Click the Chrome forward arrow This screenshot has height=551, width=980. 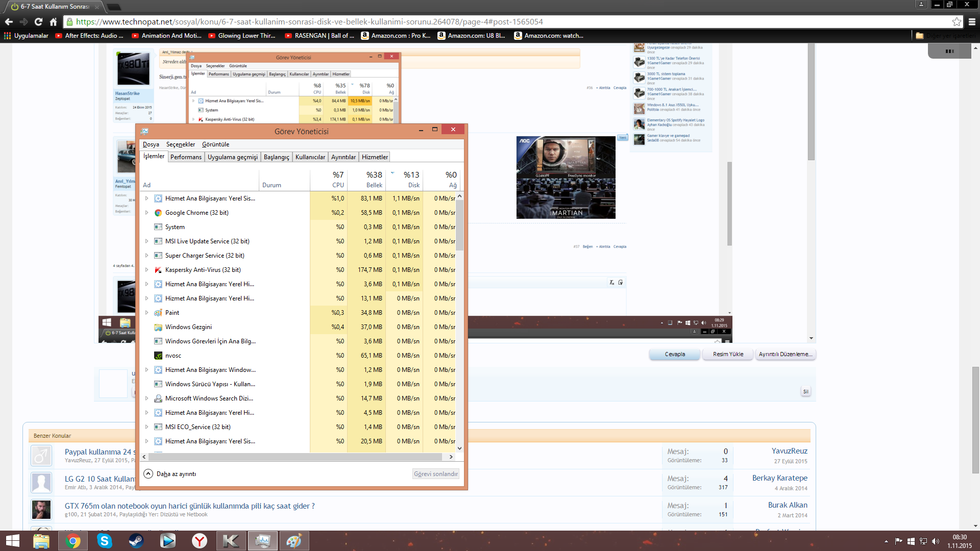[23, 22]
